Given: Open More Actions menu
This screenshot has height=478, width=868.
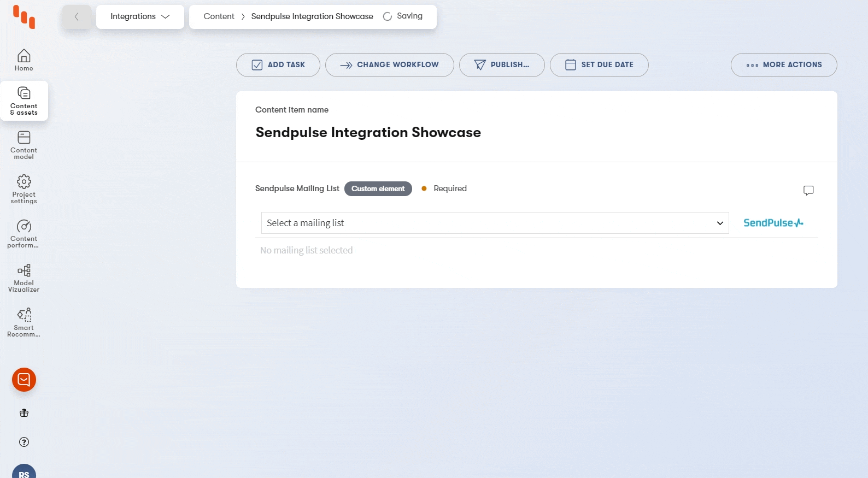Looking at the screenshot, I should tap(784, 65).
